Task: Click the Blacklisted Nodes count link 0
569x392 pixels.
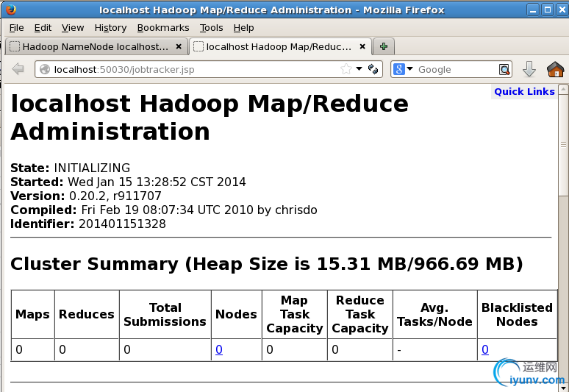Action: tap(485, 349)
